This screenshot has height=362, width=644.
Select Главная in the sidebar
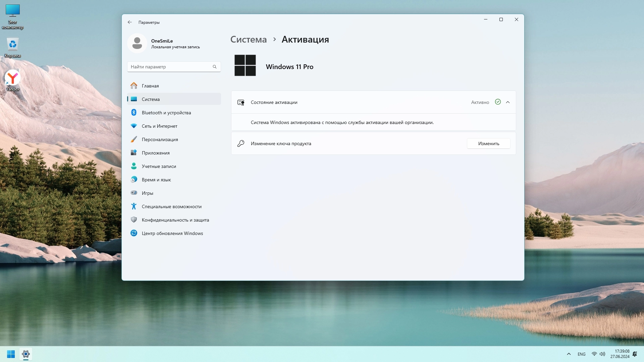150,86
